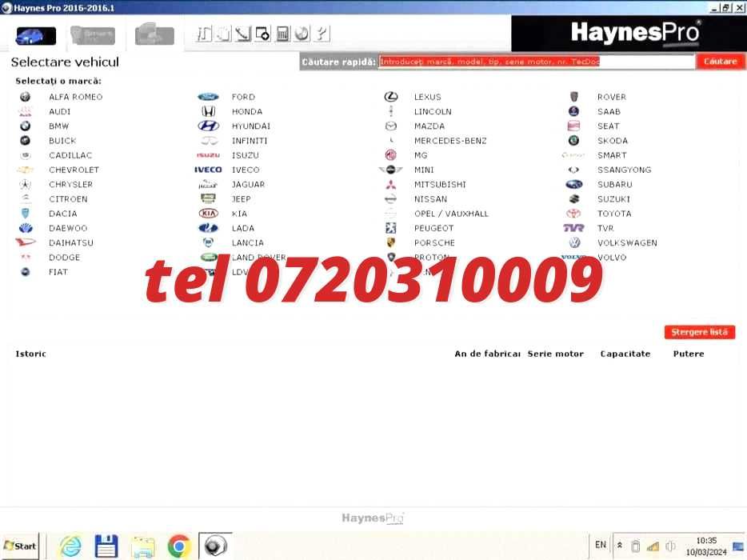
Task: Select the VOLVO brand name
Action: 612,258
